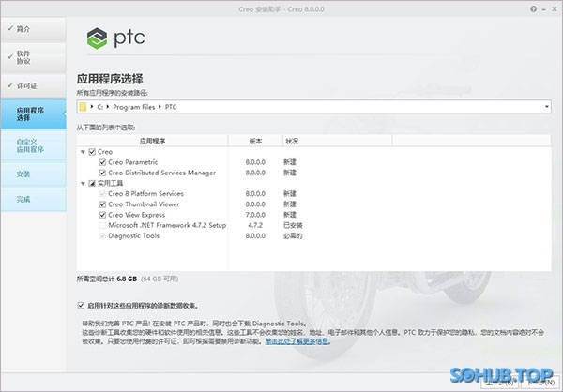Viewport: 563px width, 392px height.
Task: Collapse the 实用工具 tree group
Action: tap(83, 184)
